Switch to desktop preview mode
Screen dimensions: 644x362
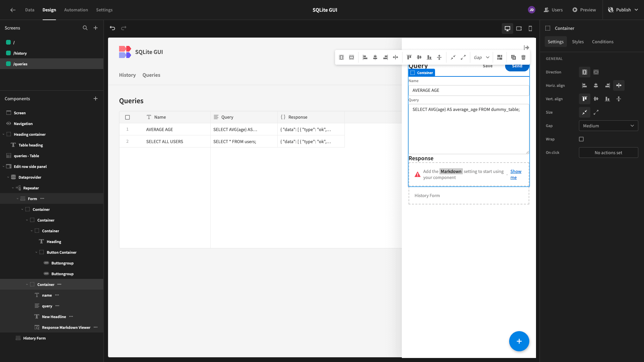pyautogui.click(x=507, y=28)
